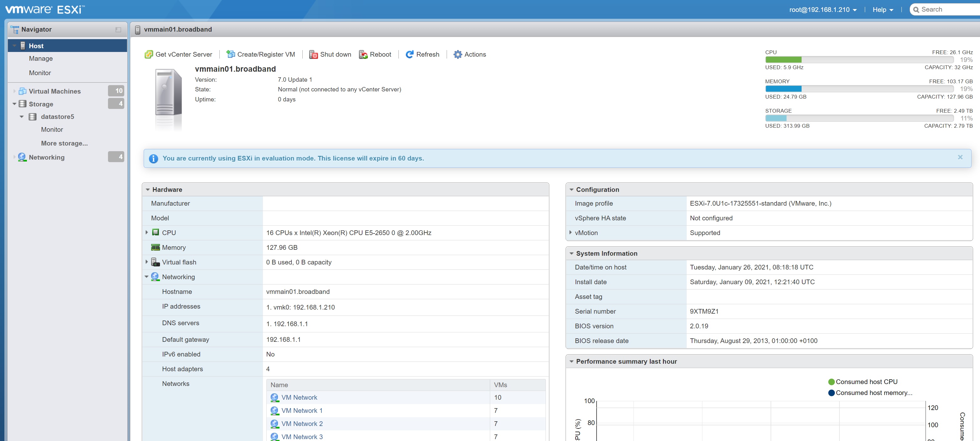The height and width of the screenshot is (441, 980).
Task: Collapse the Hardware panel
Action: click(148, 189)
